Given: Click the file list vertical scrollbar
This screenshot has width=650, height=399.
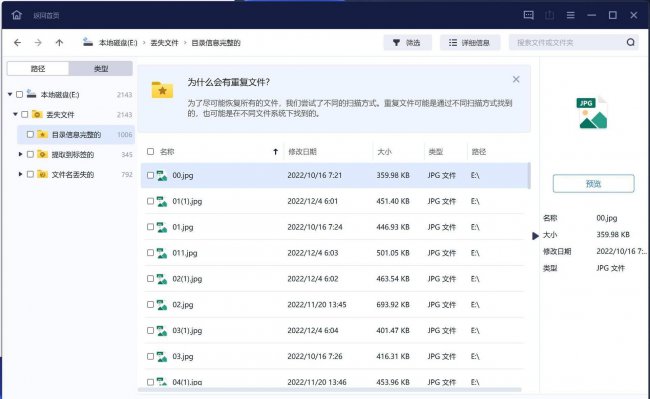Looking at the screenshot, I should click(529, 176).
